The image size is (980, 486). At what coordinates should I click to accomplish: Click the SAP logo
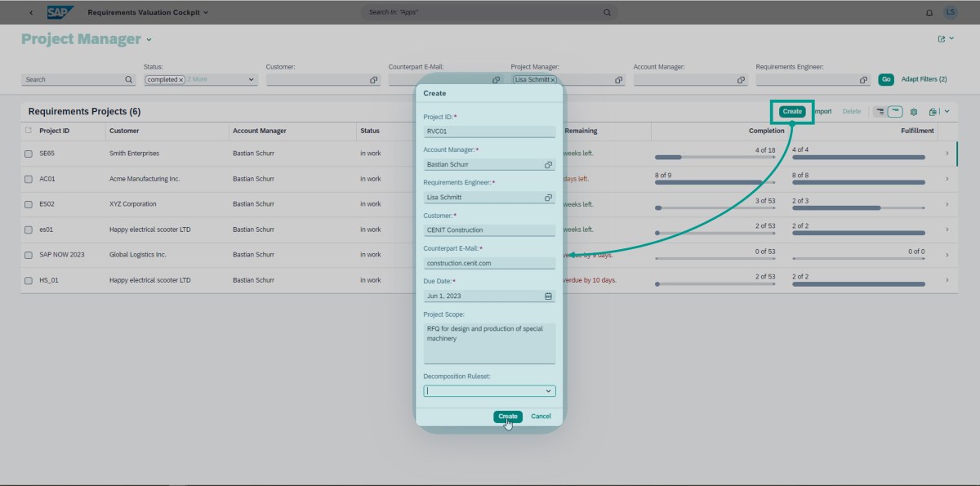click(60, 12)
